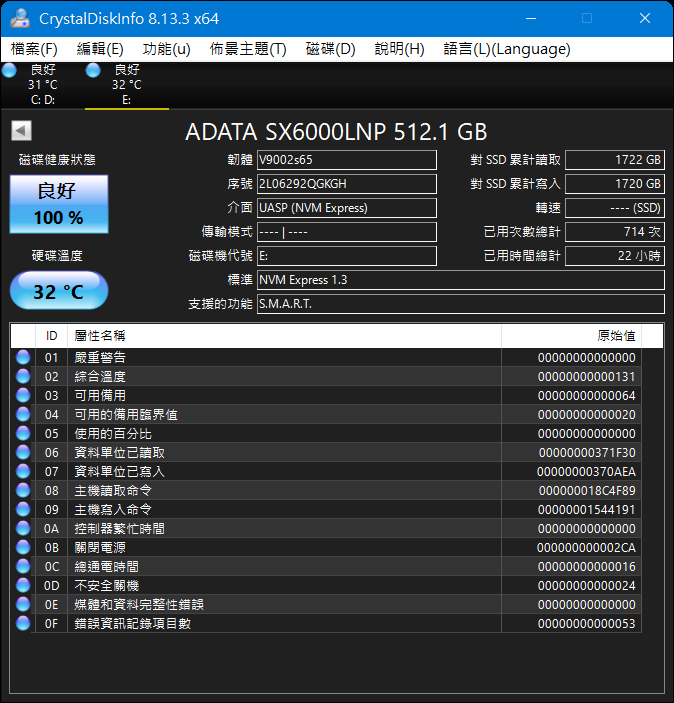This screenshot has height=703, width=674.
Task: Click status orb for attribute 01 嚴重警告
Action: click(23, 357)
